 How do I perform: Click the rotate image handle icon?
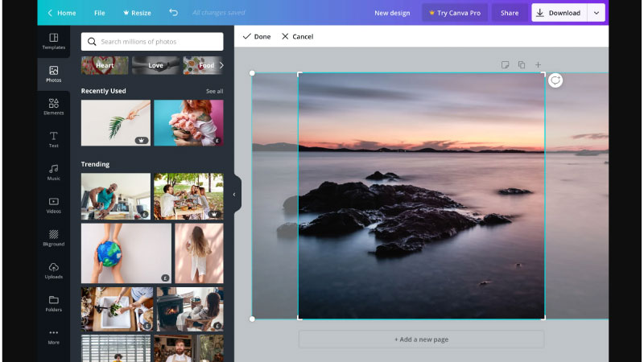coord(555,80)
